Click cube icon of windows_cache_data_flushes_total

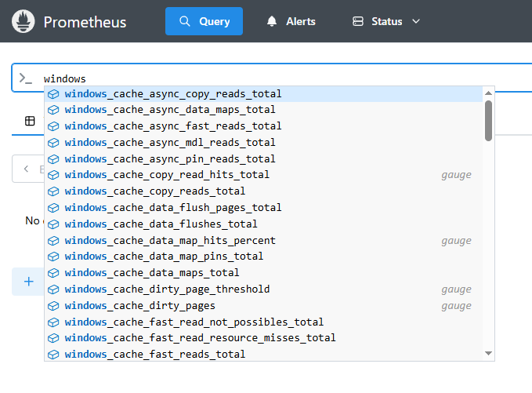pyautogui.click(x=53, y=224)
